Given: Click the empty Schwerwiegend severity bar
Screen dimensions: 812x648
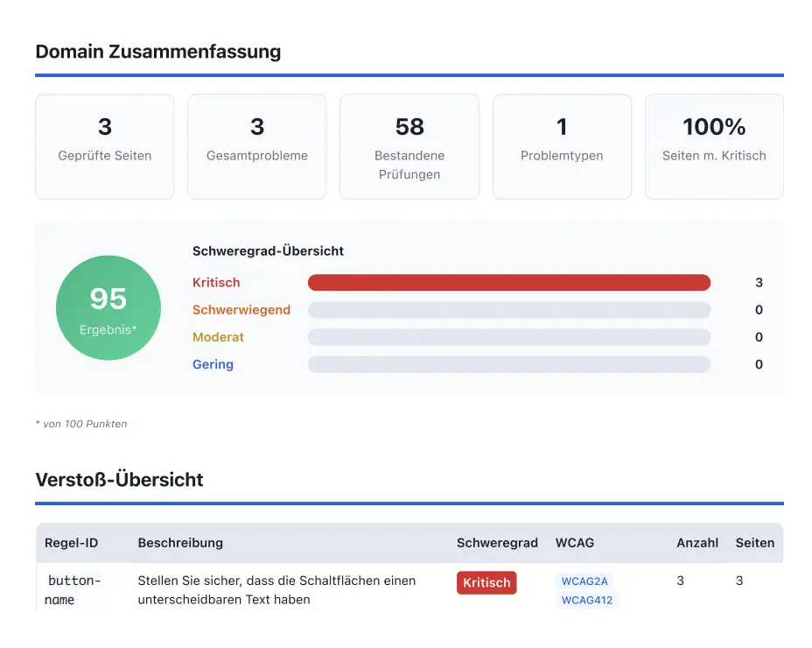Looking at the screenshot, I should 508,310.
